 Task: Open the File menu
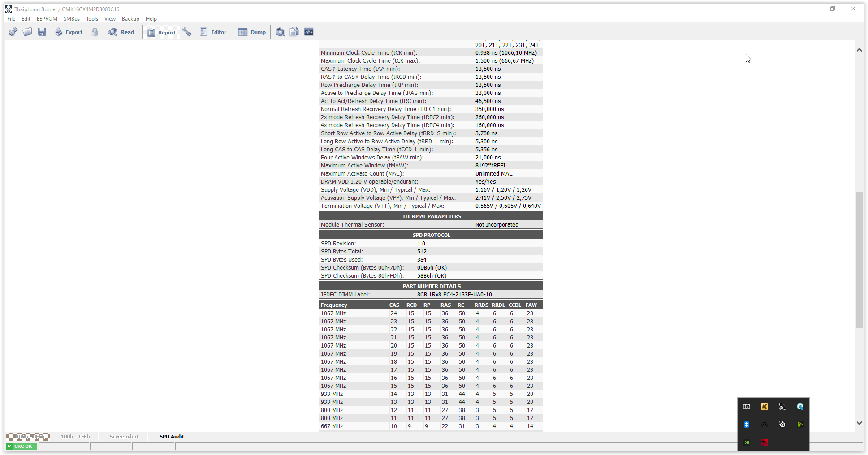(11, 19)
